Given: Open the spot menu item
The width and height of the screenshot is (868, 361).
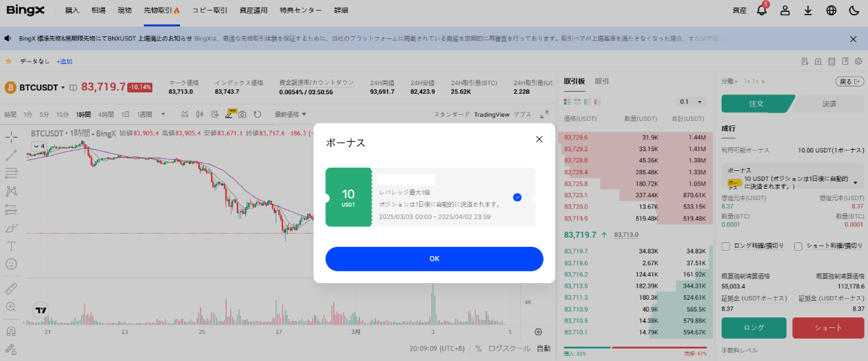Looking at the screenshot, I should point(124,11).
